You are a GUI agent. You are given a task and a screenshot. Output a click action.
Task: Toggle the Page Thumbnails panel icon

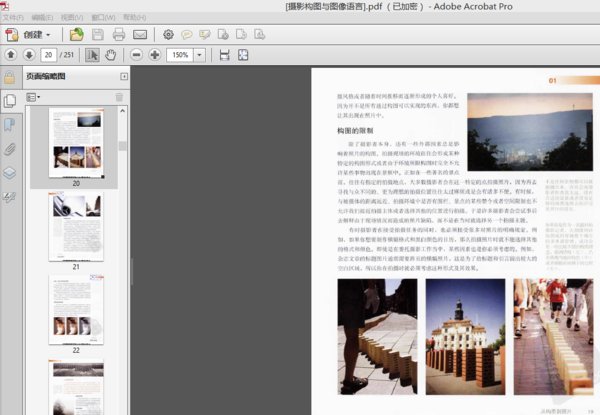[x=10, y=100]
